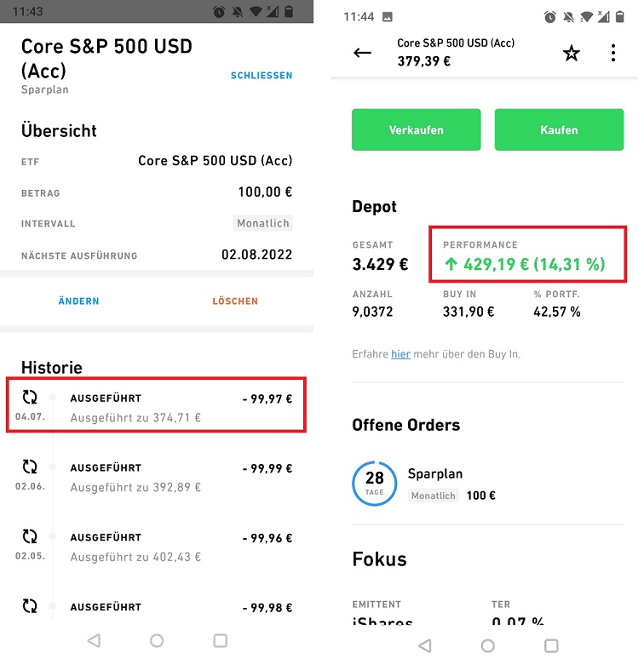This screenshot has height=659, width=644.
Task: Tap the next execution date 02.08.2022
Action: tap(257, 255)
